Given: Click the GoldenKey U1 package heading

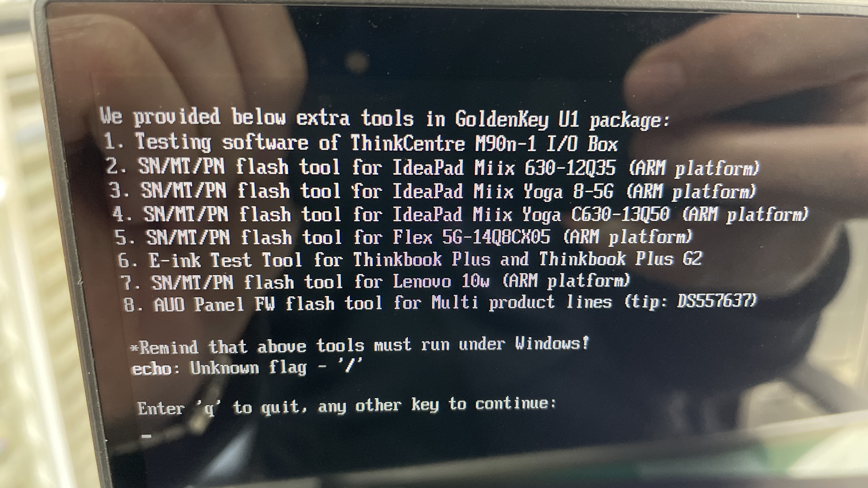Looking at the screenshot, I should [385, 118].
